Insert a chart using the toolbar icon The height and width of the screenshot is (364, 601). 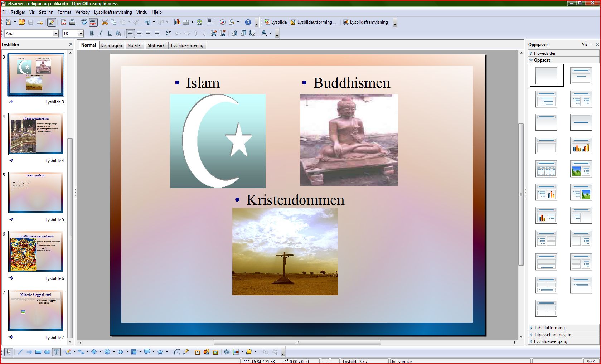(x=177, y=22)
